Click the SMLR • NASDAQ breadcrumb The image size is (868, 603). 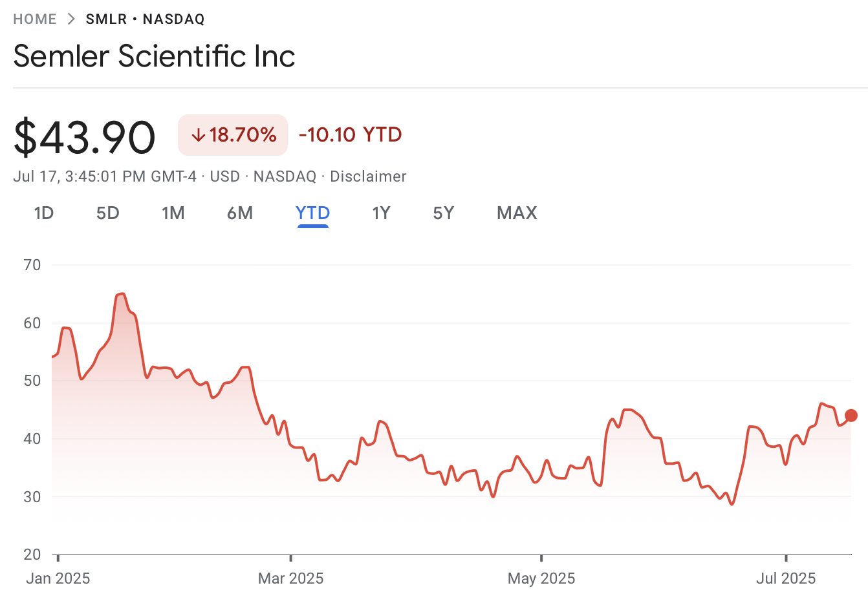145,19
